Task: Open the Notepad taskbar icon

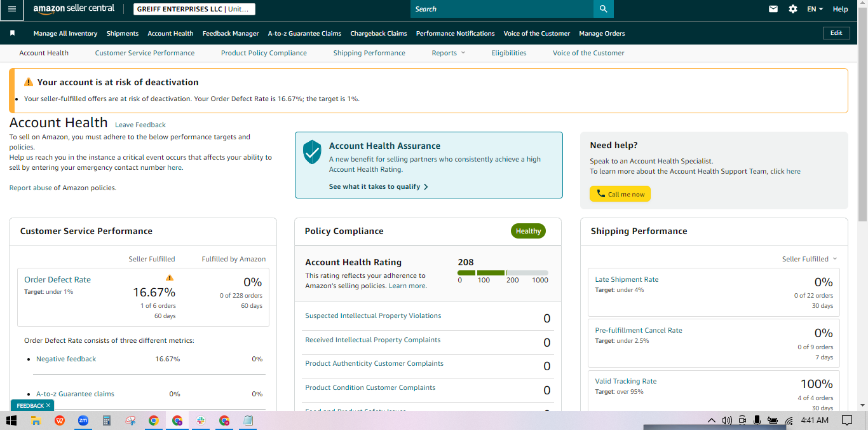Action: 248,420
